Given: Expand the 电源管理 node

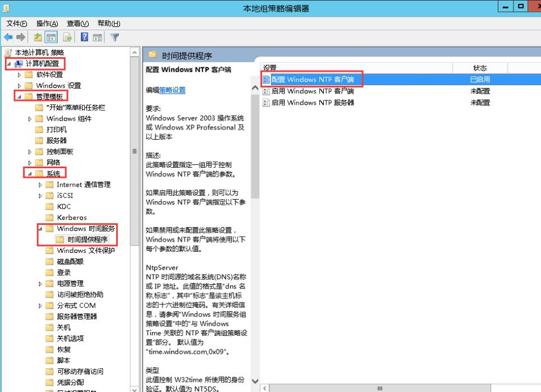Looking at the screenshot, I should click(40, 284).
